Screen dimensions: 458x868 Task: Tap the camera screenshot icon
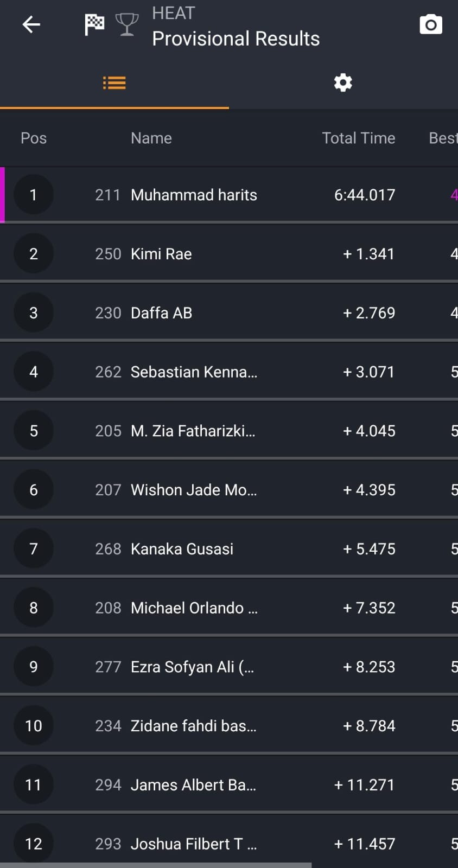(x=431, y=24)
